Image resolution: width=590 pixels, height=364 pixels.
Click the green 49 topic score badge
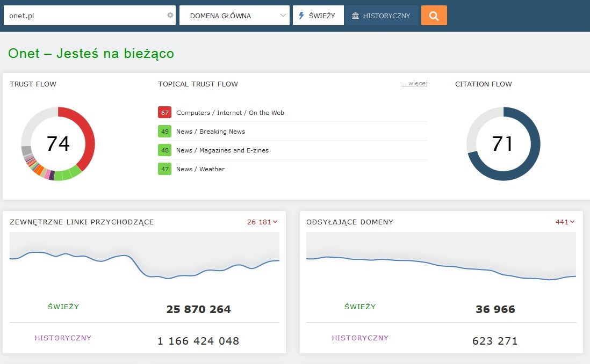point(165,131)
